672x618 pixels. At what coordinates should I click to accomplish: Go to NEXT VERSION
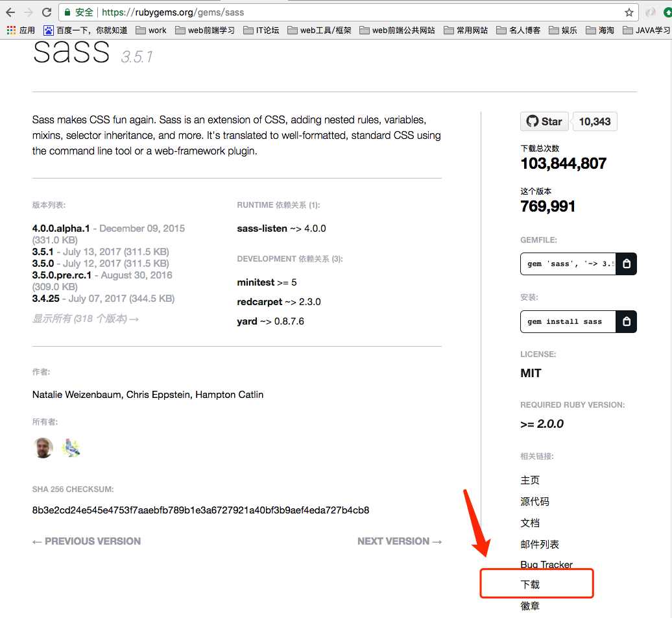pyautogui.click(x=400, y=541)
